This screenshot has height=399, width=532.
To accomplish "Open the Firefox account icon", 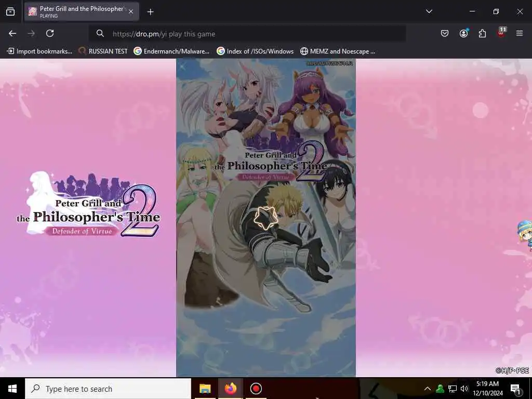I will click(463, 33).
